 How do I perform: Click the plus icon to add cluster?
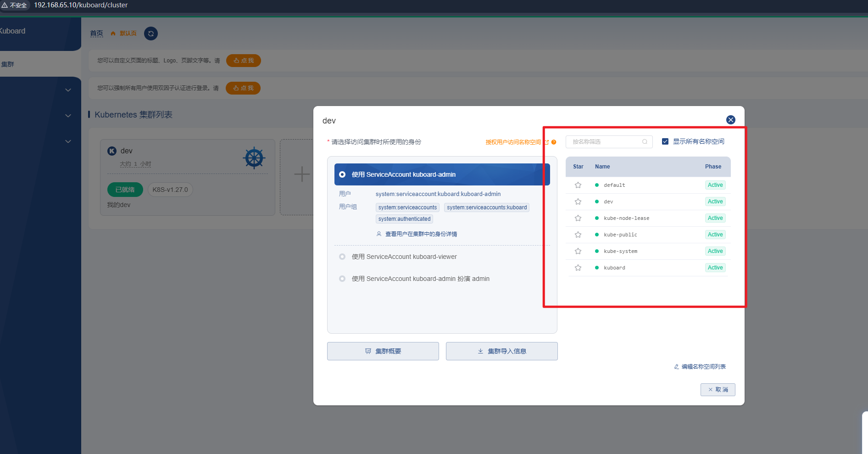pyautogui.click(x=302, y=174)
